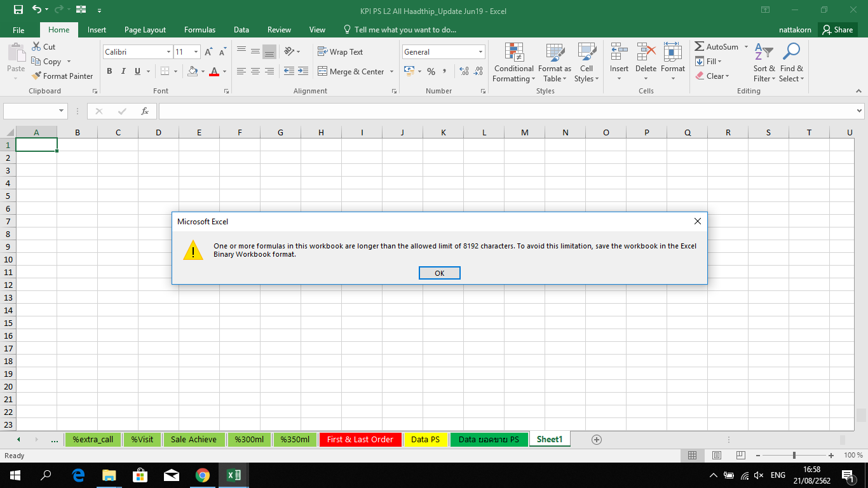Click the Paste clipboard icon
Viewport: 868px width, 488px height.
click(16, 53)
